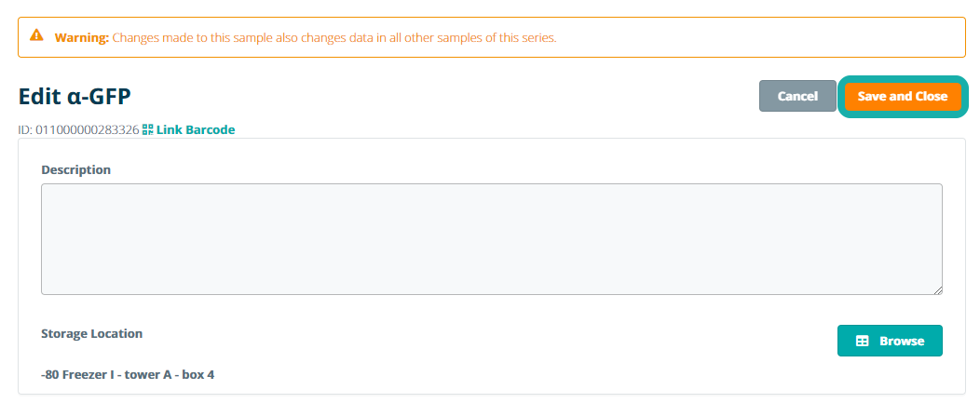
Task: Click the warning message about series changes
Action: (x=333, y=38)
